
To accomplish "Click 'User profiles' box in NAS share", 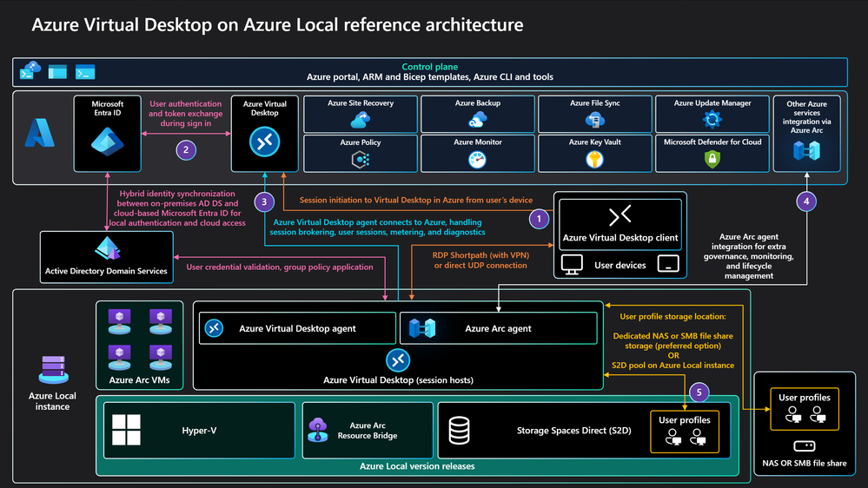I will (805, 409).
